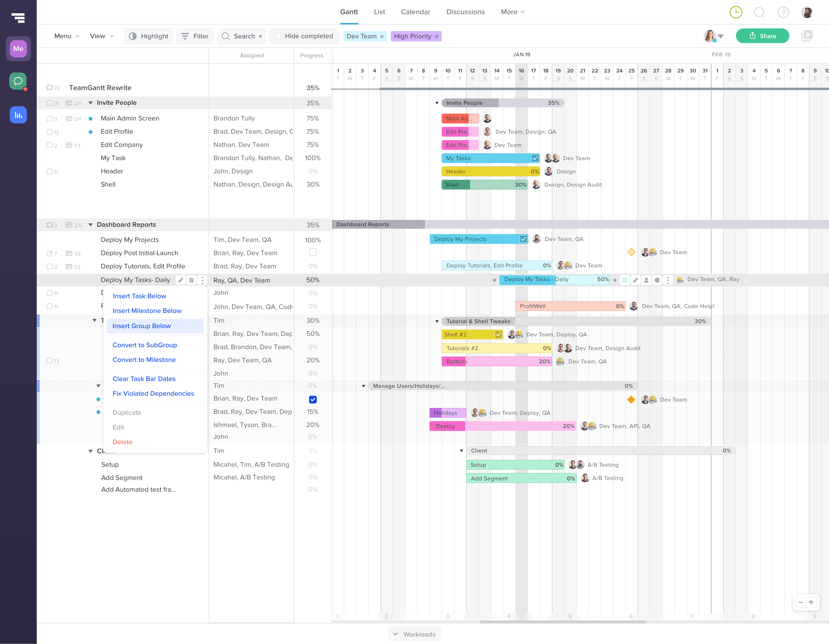Check Deploy Post Initial-Launch progress checkbox
The width and height of the screenshot is (829, 644).
[312, 252]
